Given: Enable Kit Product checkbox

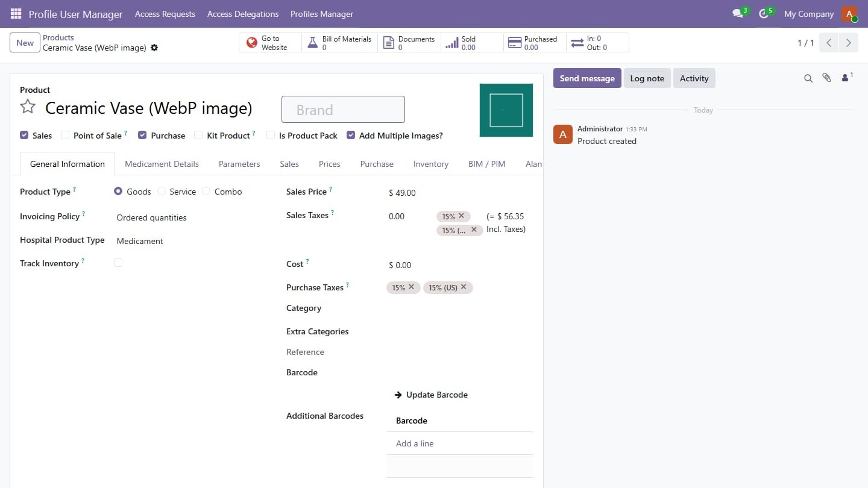Looking at the screenshot, I should pos(198,135).
